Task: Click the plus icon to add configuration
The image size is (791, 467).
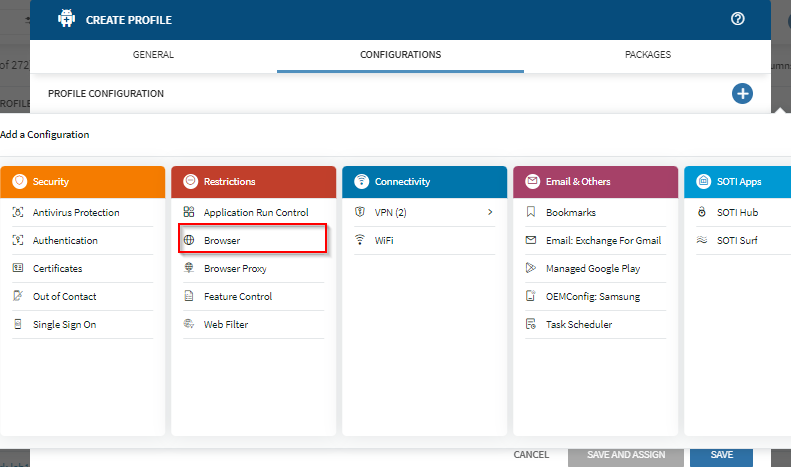Action: (x=742, y=94)
